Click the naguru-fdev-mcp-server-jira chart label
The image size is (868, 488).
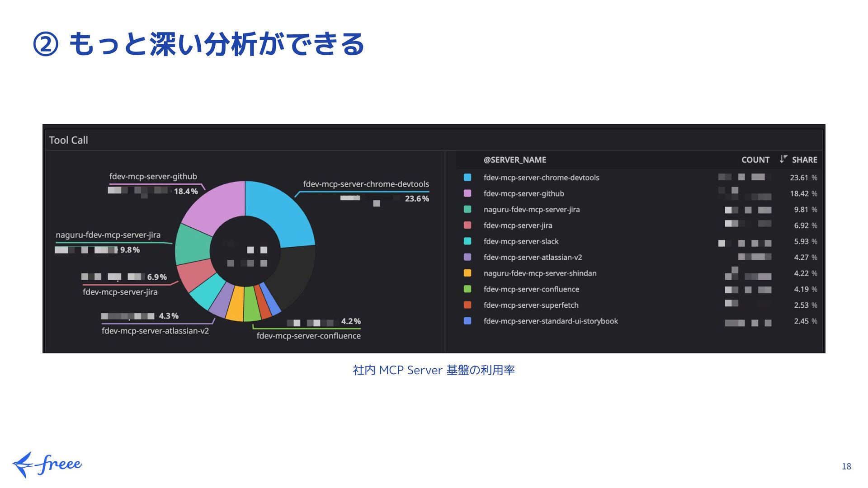pos(108,235)
